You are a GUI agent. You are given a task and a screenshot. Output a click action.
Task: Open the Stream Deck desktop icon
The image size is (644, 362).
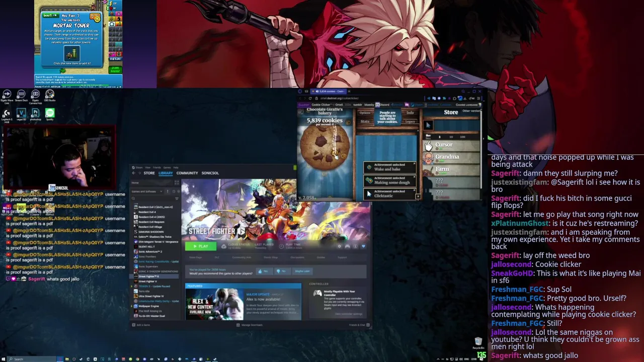pos(21,96)
